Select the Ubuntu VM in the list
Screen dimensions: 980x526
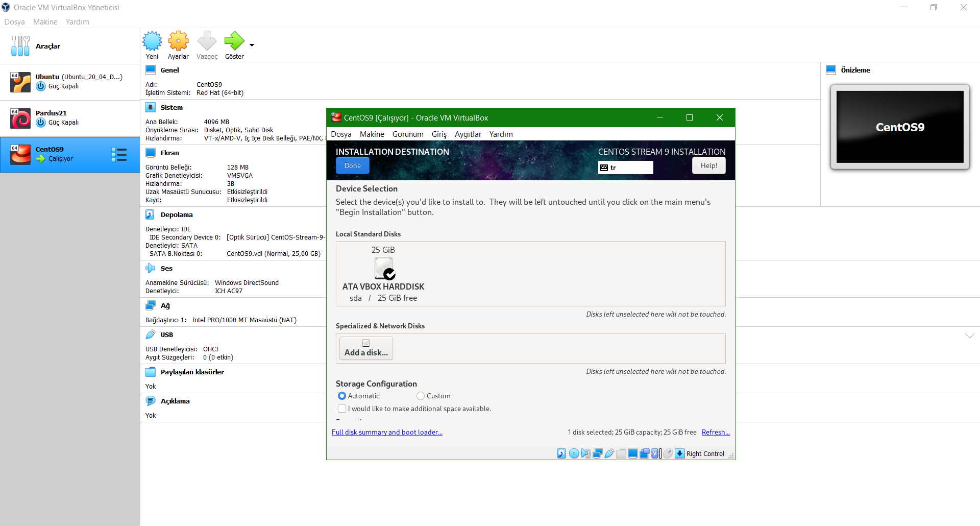[70, 82]
